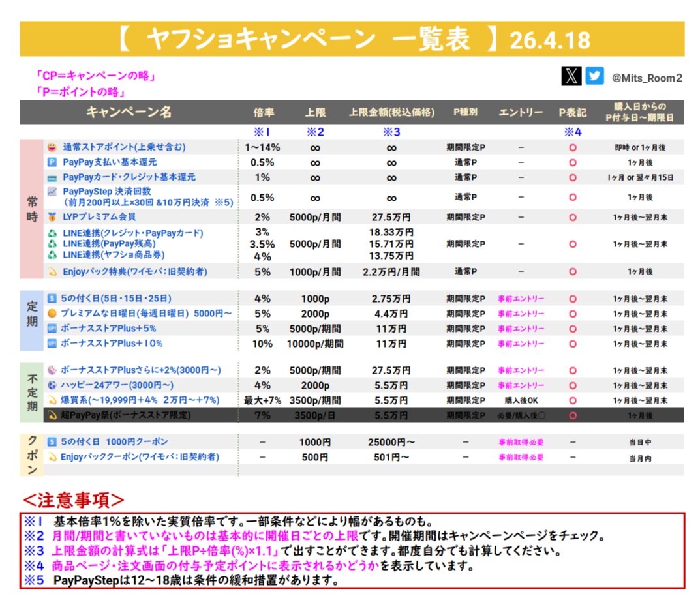The height and width of the screenshot is (611, 700).
Task: Click the icon beside 爆買系
Action: (52, 400)
